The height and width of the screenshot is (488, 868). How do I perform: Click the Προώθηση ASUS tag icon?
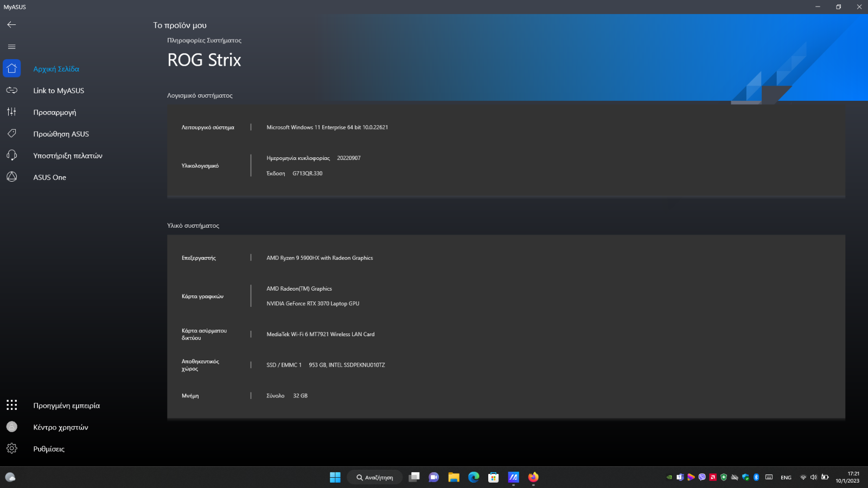pyautogui.click(x=11, y=133)
